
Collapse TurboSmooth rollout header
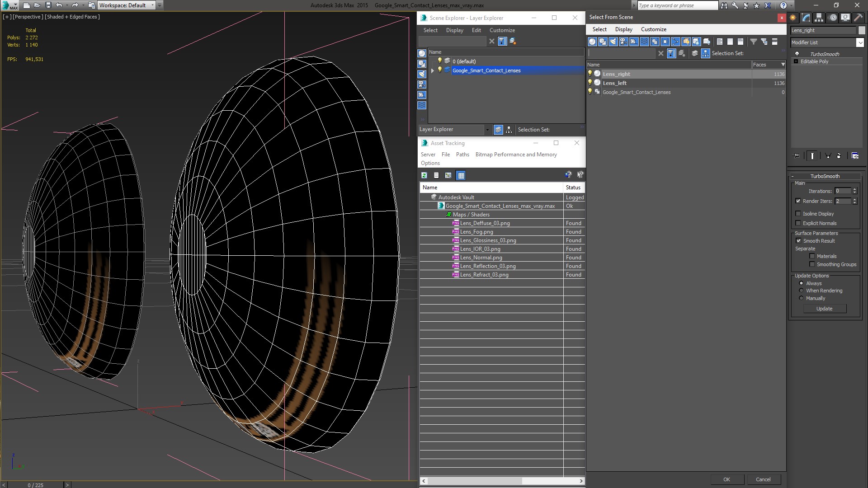825,176
